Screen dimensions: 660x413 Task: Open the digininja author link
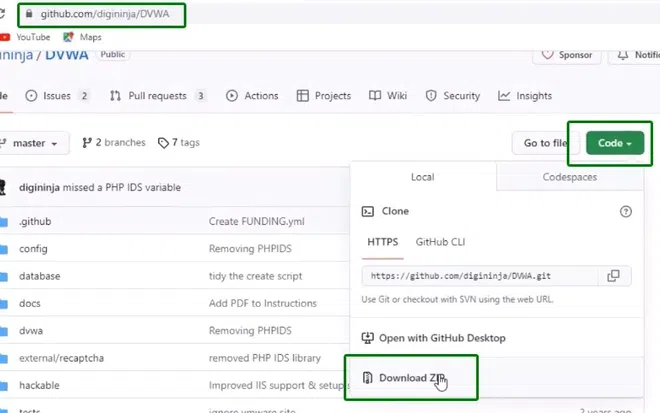click(x=39, y=187)
